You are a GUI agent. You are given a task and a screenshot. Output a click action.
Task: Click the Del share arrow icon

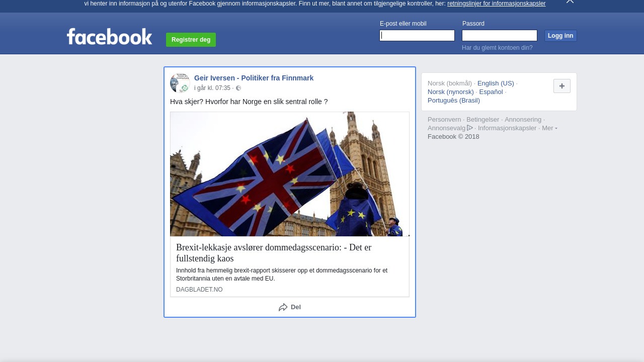pyautogui.click(x=283, y=307)
